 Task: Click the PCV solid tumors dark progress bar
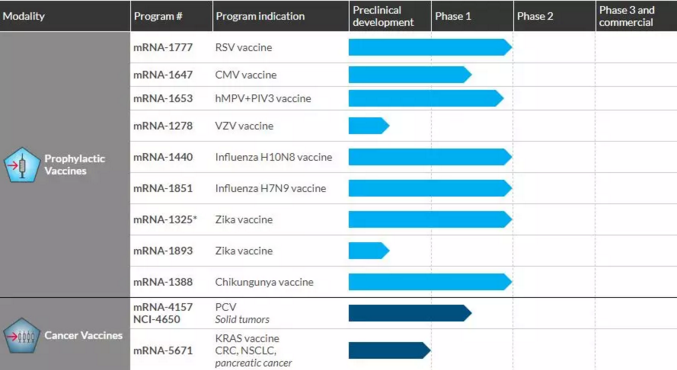click(x=410, y=313)
